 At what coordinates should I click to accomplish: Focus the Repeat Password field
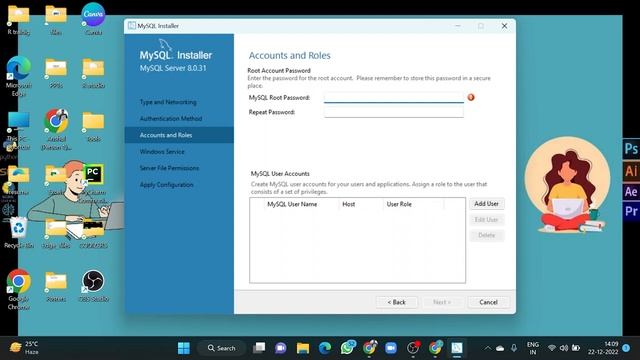pyautogui.click(x=393, y=112)
